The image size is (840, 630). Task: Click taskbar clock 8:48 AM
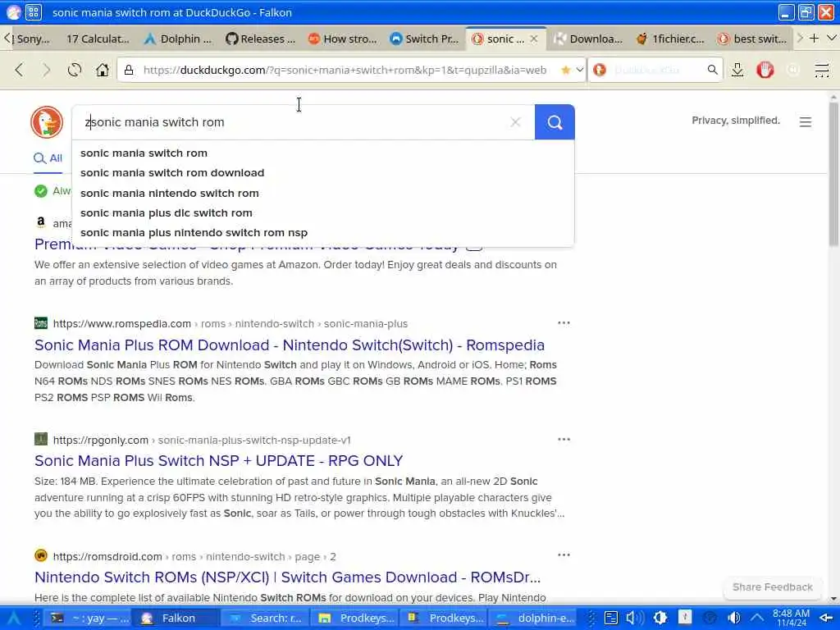tap(791, 618)
